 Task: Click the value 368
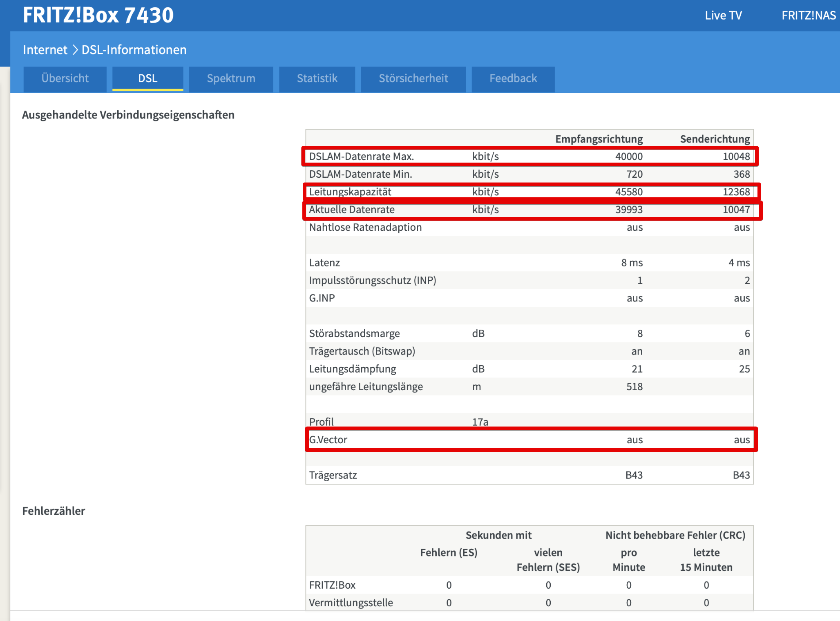(742, 174)
